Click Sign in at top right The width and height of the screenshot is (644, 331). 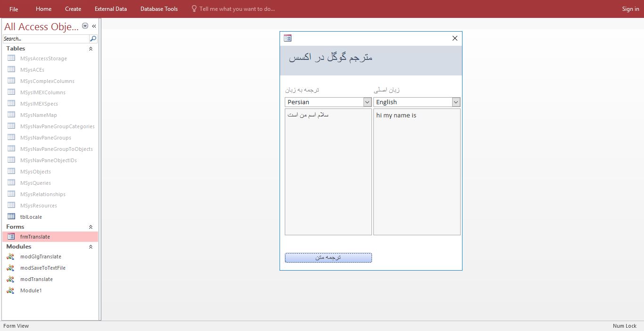point(630,9)
